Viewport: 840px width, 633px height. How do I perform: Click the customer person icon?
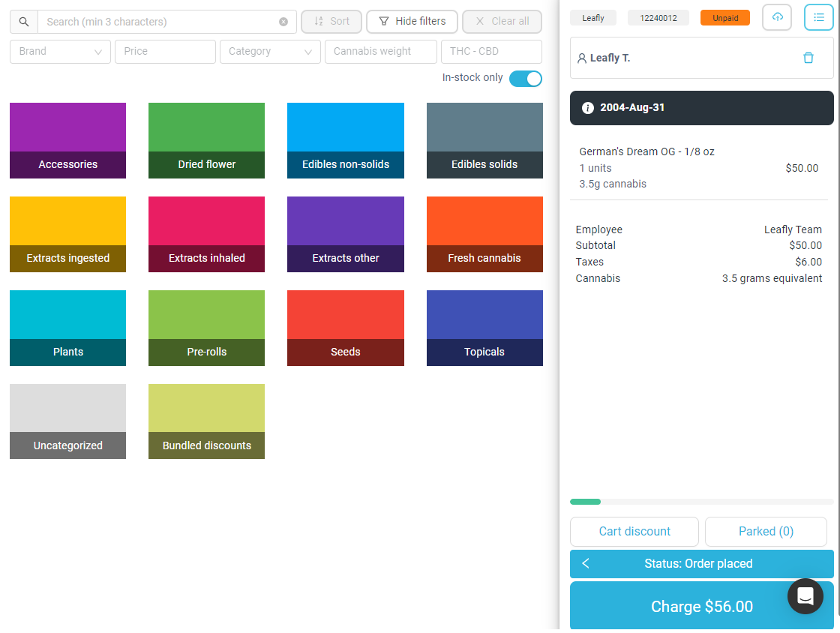(582, 58)
